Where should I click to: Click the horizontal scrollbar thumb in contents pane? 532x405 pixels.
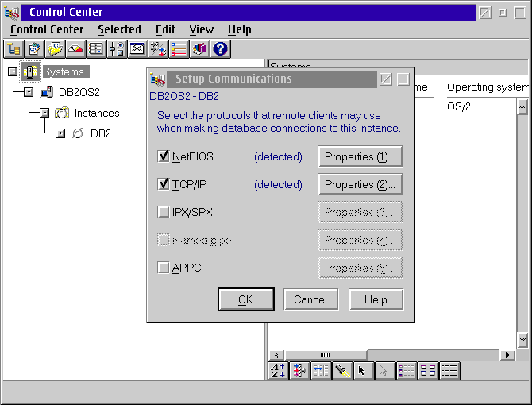pyautogui.click(x=326, y=355)
